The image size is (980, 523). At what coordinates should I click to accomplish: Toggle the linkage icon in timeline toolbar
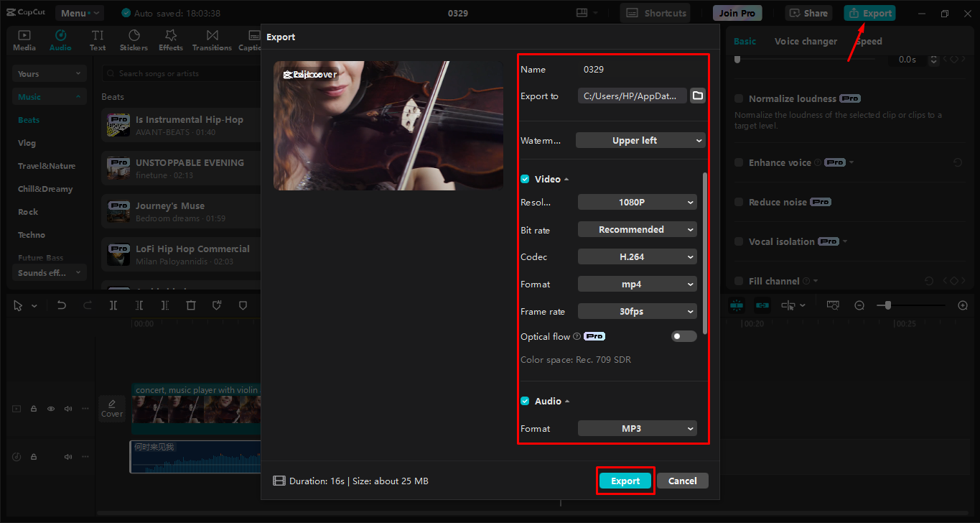762,305
